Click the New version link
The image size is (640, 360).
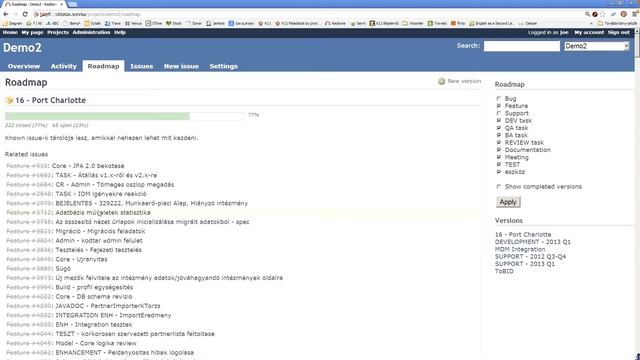(464, 81)
